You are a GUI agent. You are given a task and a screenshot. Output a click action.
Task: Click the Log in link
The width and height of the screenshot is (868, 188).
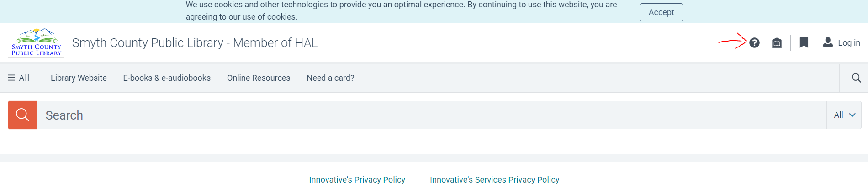(849, 43)
